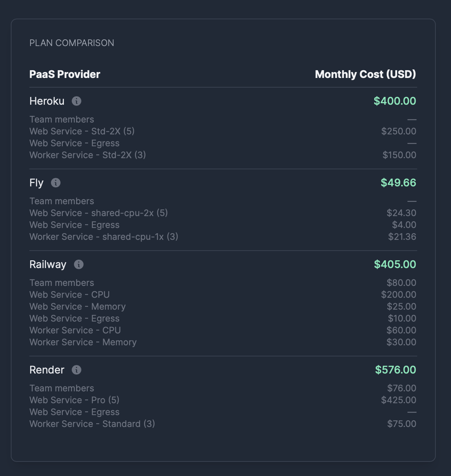Select Heroku Web Service - Std-2X (5) row
The width and height of the screenshot is (451, 476).
[x=223, y=131]
